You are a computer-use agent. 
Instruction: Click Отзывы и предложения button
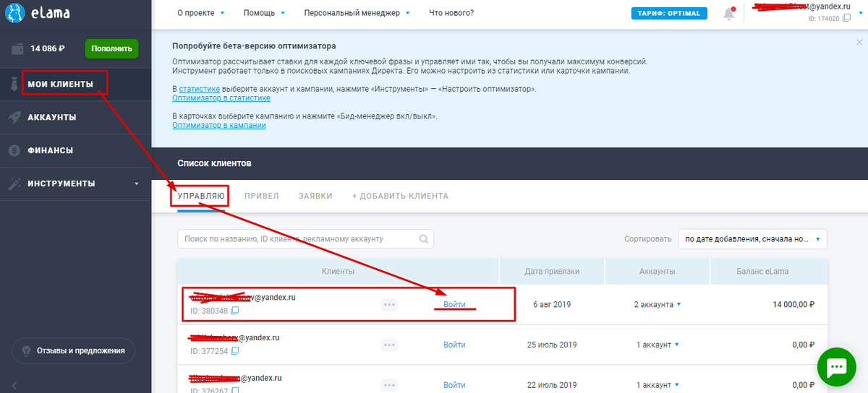tap(74, 351)
